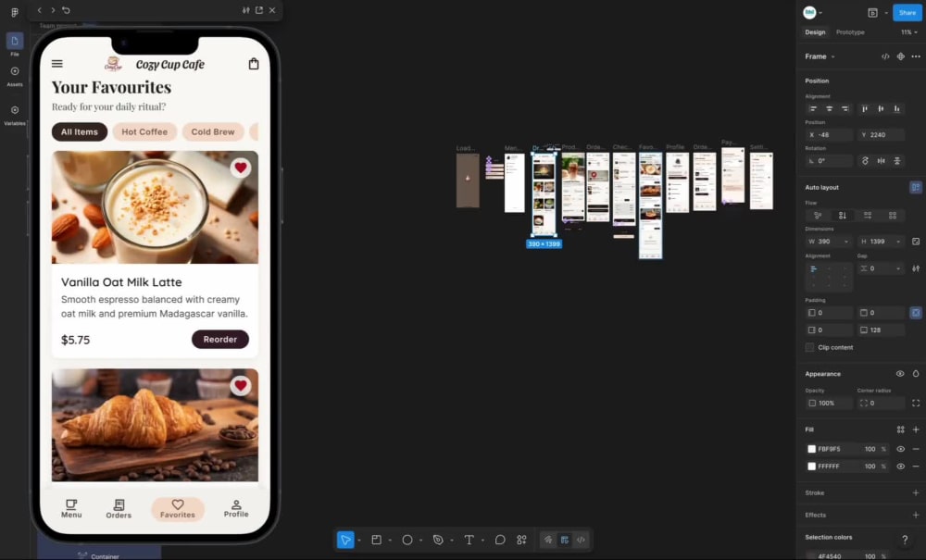
Task: Toggle layer visibility in Appearance section
Action: tap(900, 374)
